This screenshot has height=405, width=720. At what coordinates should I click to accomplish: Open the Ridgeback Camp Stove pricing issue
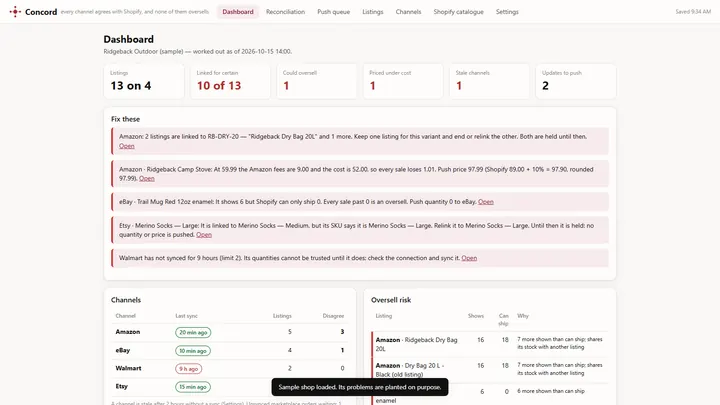coord(146,179)
